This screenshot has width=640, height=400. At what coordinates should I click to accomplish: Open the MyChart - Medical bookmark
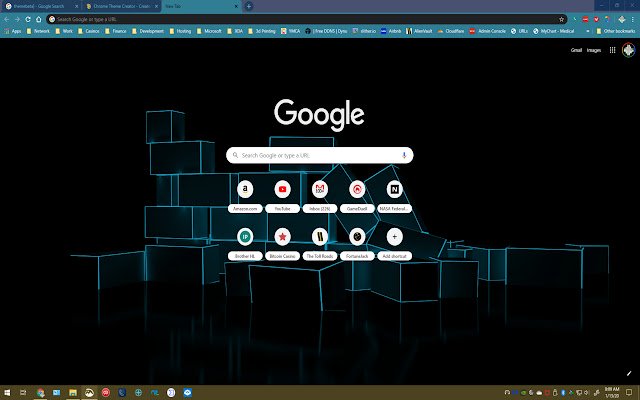[x=553, y=31]
